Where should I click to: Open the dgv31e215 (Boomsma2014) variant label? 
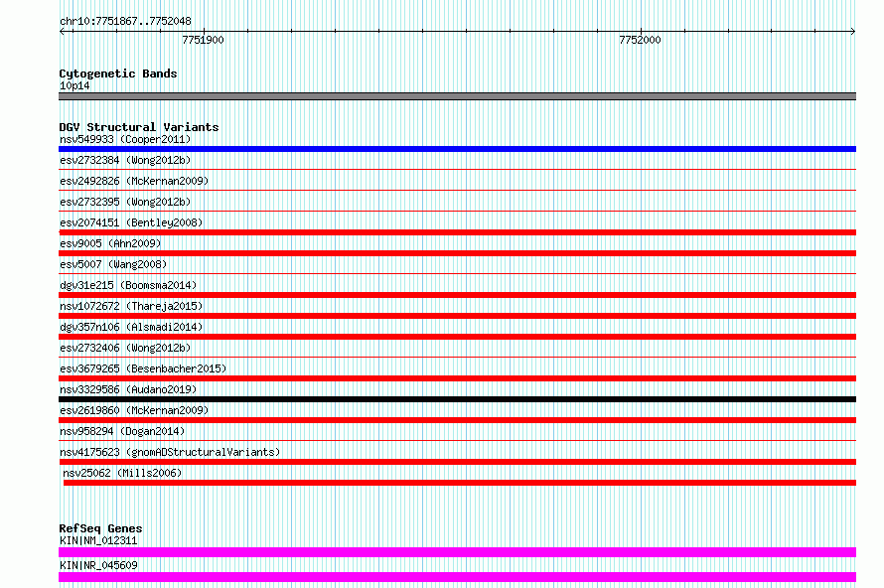pos(128,285)
